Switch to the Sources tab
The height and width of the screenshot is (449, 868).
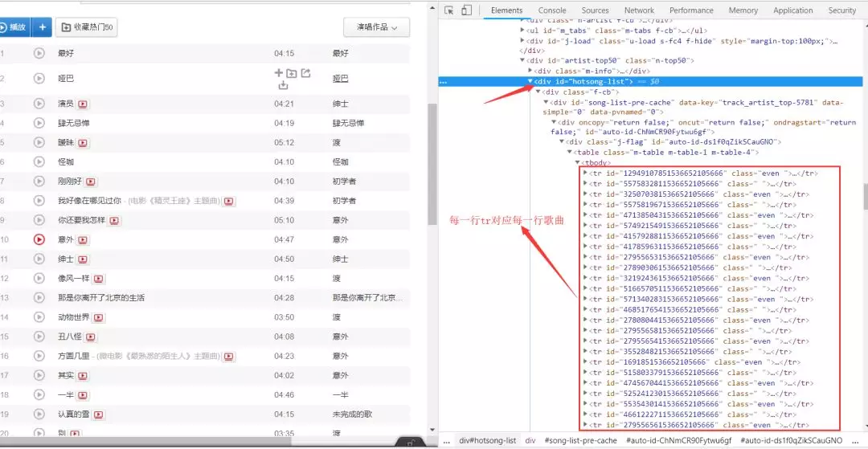coord(595,10)
